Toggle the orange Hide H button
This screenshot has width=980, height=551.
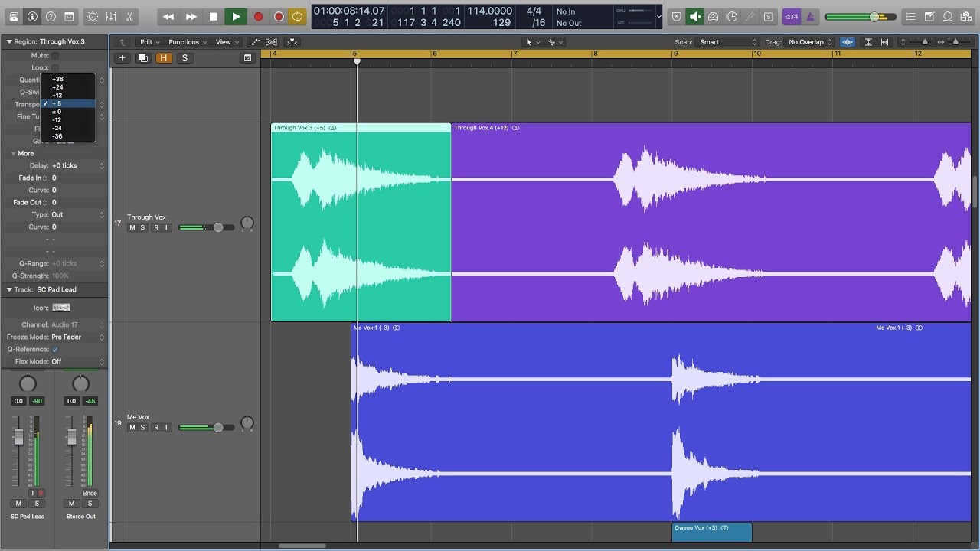coord(163,58)
